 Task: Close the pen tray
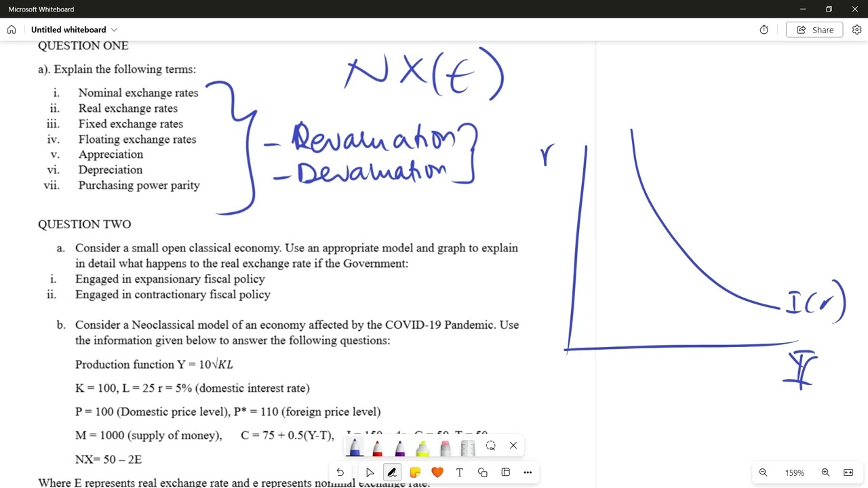point(513,445)
